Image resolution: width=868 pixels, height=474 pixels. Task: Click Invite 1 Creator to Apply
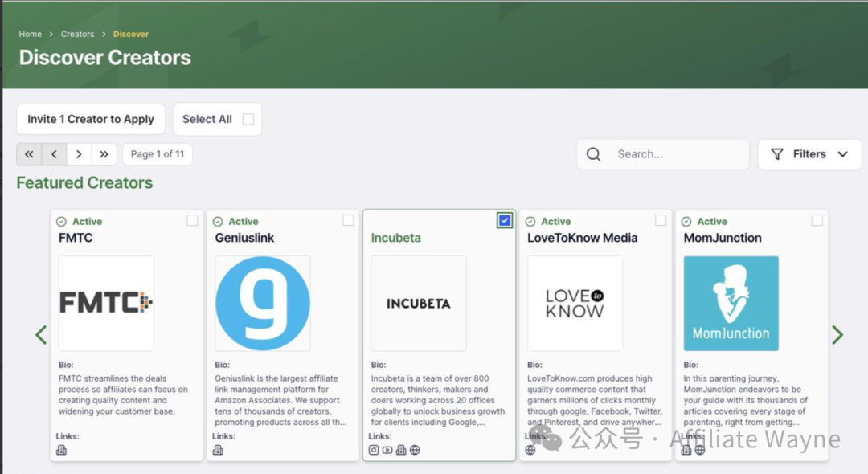pos(91,120)
